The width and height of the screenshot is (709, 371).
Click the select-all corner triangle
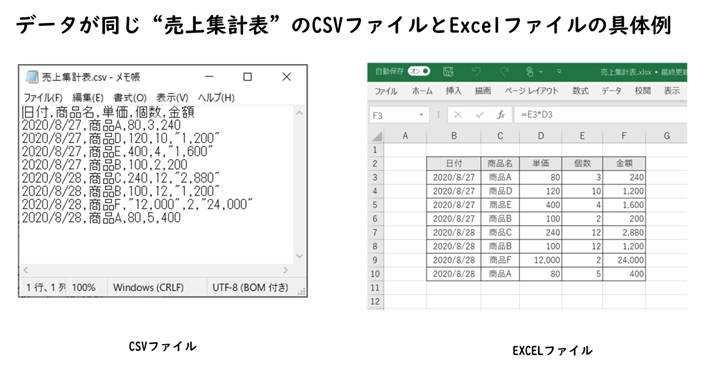(376, 136)
